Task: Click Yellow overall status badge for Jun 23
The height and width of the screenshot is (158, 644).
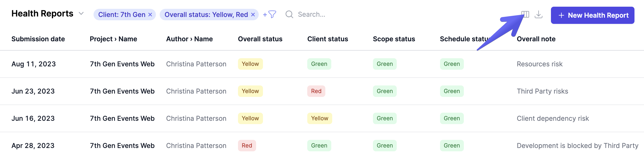Action: 250,91
